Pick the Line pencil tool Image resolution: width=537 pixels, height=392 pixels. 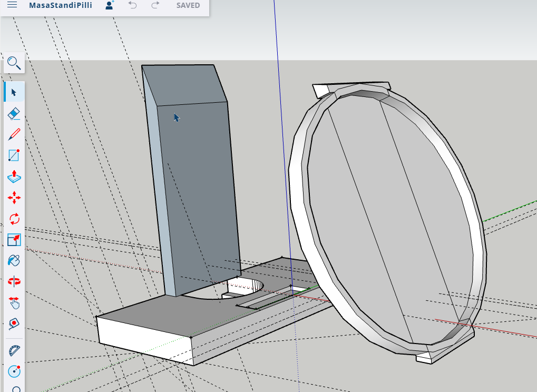(x=14, y=134)
